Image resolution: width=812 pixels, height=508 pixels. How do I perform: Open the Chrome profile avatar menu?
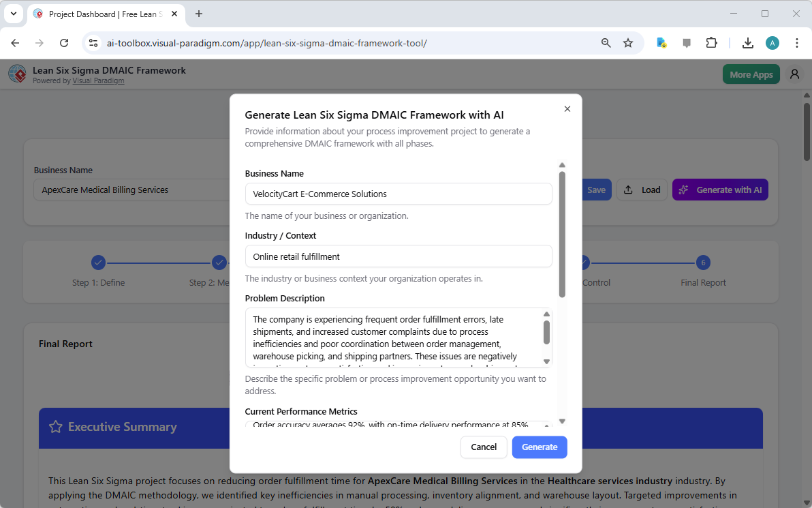click(x=772, y=42)
